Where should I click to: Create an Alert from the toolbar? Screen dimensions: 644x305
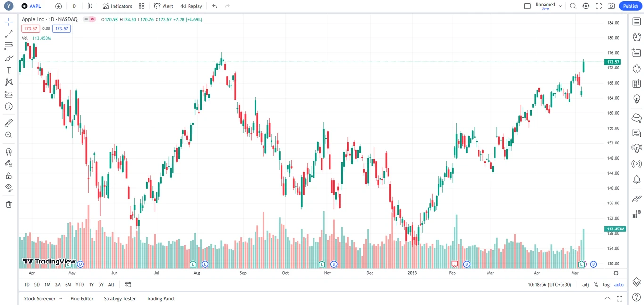[164, 6]
